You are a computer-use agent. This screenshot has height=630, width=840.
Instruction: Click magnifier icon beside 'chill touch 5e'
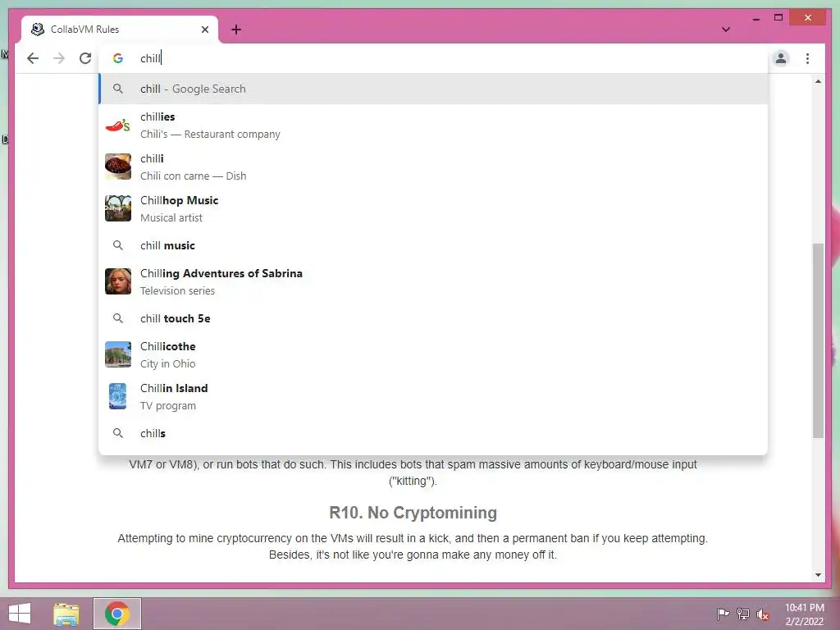(118, 318)
